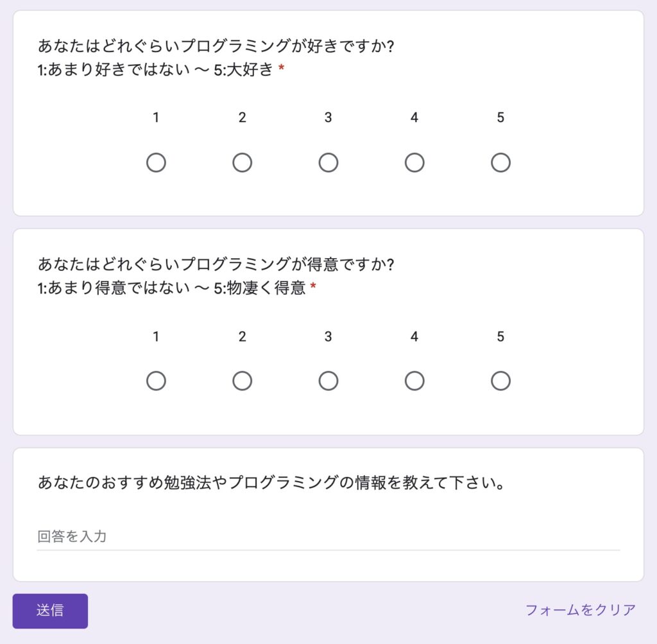Click the おすすめ勉強法 question title text
Image resolution: width=657 pixels, height=644 pixels.
(x=271, y=483)
